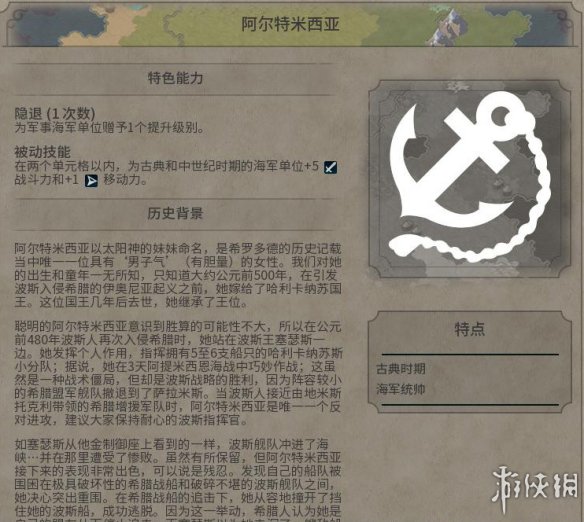Screen dimensions: 584x522
Task: Click the movement arrow icon
Action: pyautogui.click(x=91, y=181)
